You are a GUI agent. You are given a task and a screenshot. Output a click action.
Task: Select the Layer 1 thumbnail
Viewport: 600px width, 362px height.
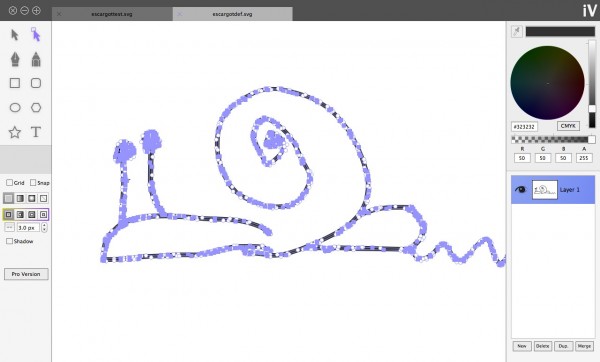pyautogui.click(x=545, y=190)
